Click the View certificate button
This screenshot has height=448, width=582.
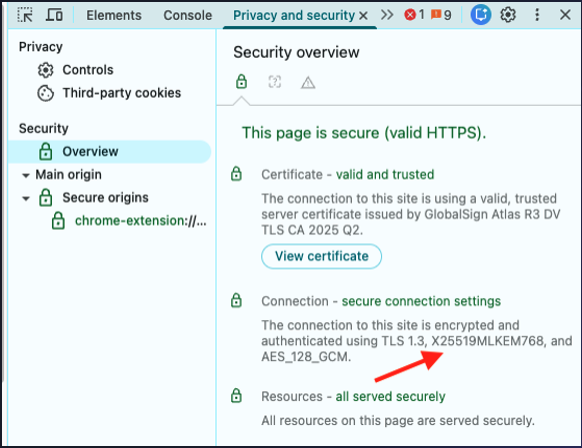coord(321,256)
